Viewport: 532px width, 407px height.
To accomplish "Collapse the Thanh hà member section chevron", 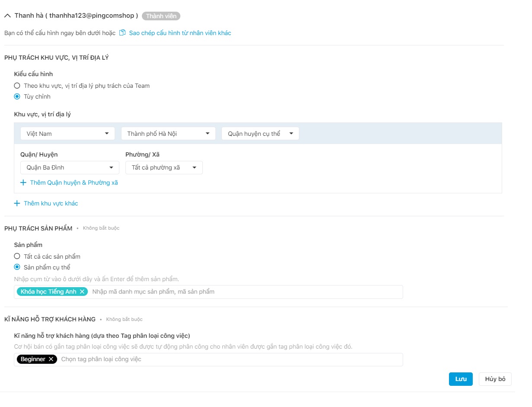I will pyautogui.click(x=7, y=16).
